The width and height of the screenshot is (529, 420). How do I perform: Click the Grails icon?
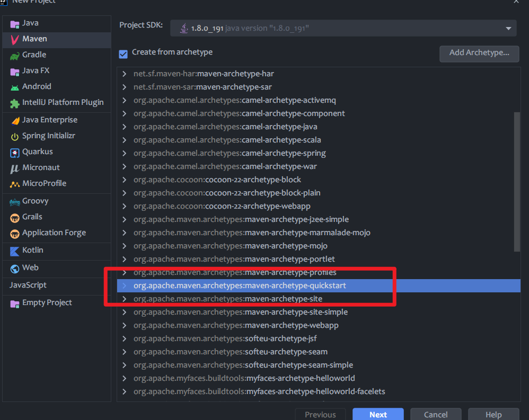[x=14, y=218]
